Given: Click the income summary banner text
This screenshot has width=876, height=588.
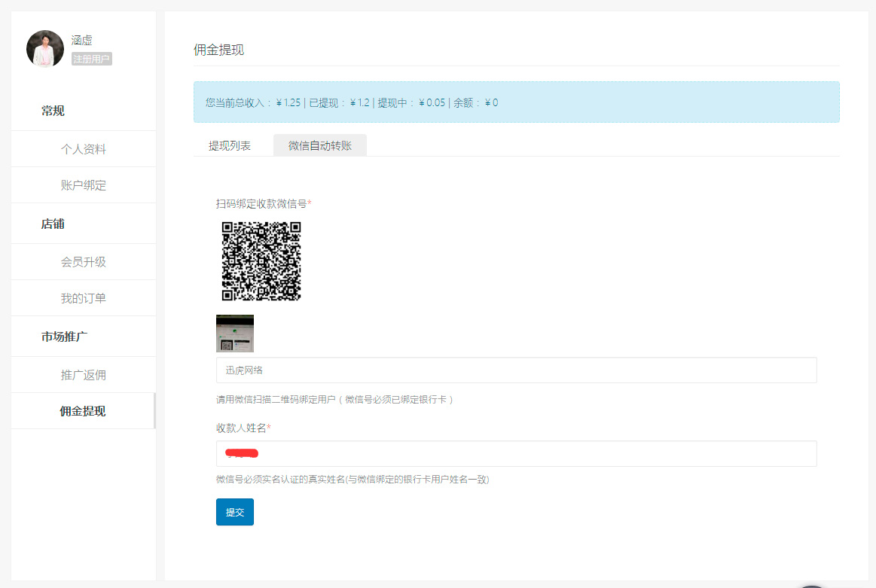Looking at the screenshot, I should (x=352, y=102).
